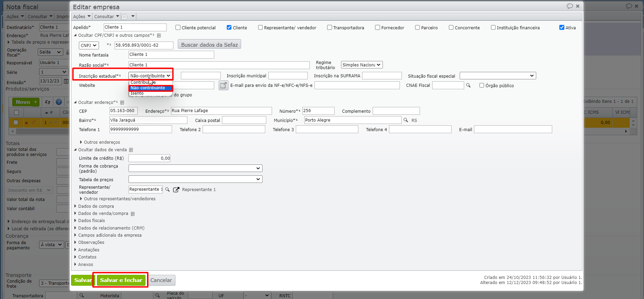644x299 pixels.
Task: Check the Fornecedor checkbox
Action: pos(377,28)
